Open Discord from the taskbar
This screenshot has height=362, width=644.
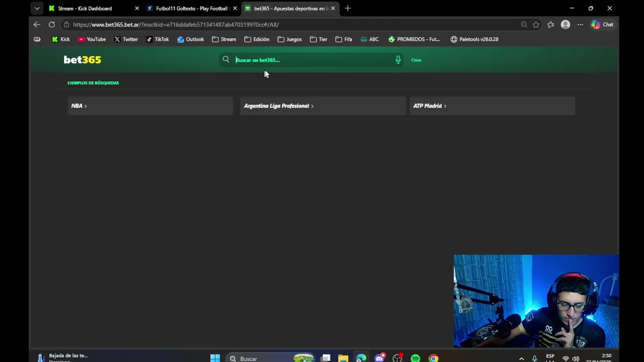[379, 358]
